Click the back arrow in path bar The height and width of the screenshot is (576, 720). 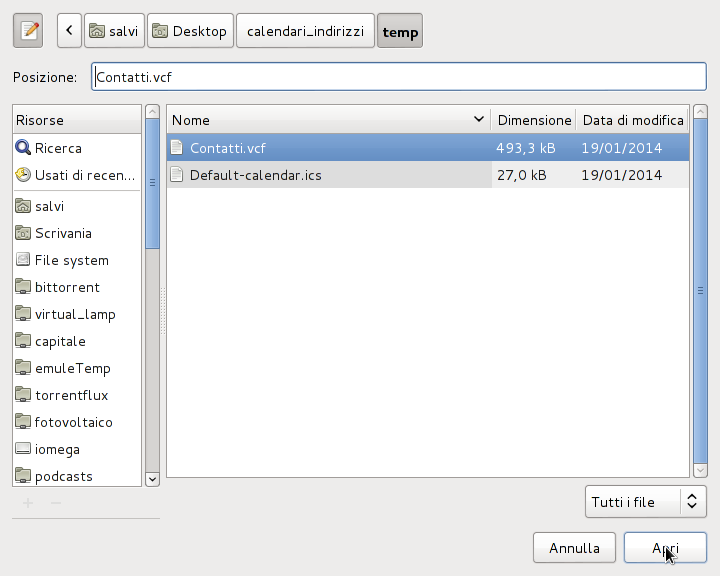tap(69, 31)
